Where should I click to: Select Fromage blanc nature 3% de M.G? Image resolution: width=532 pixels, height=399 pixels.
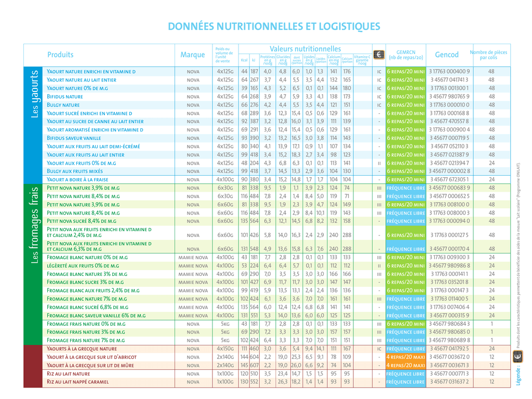[x=87, y=274]
